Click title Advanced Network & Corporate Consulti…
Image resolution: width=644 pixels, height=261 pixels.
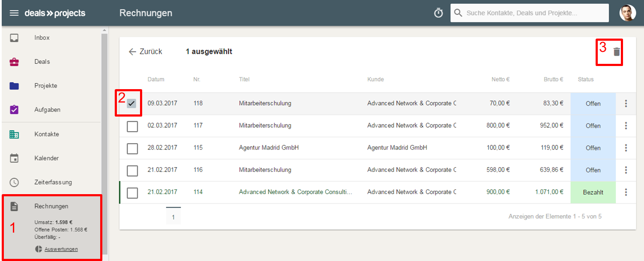295,192
